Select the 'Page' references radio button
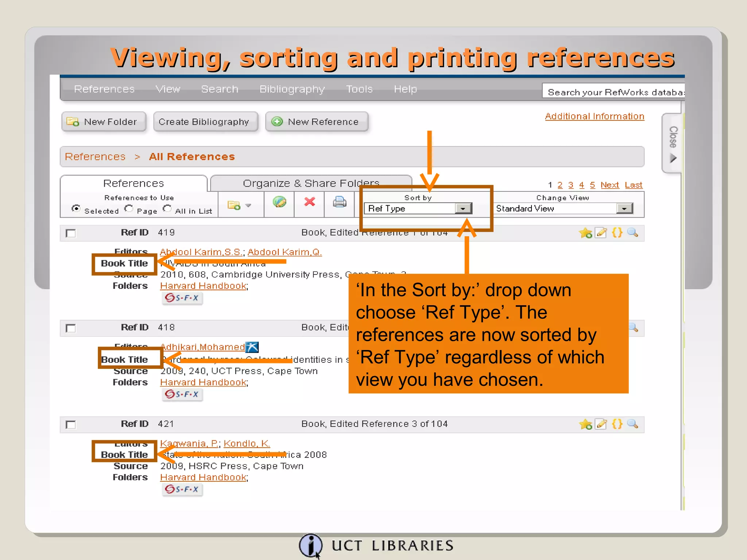Viewport: 747px width, 560px height. (129, 209)
